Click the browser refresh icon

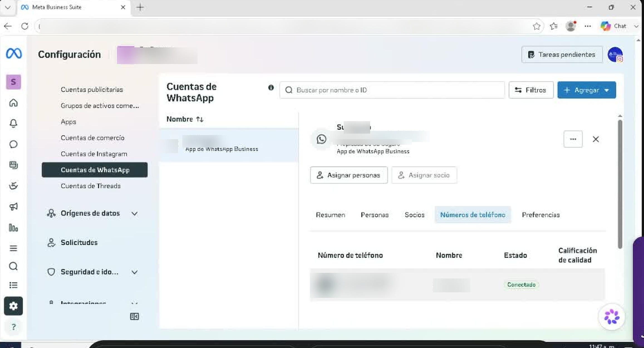point(25,26)
